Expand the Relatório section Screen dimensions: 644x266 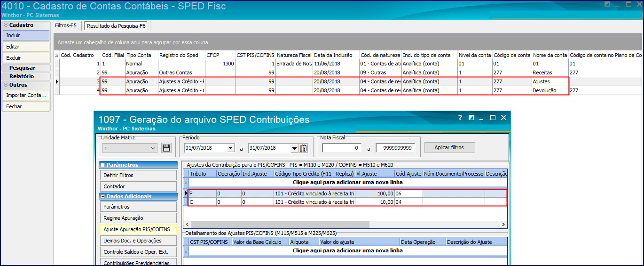26,76
